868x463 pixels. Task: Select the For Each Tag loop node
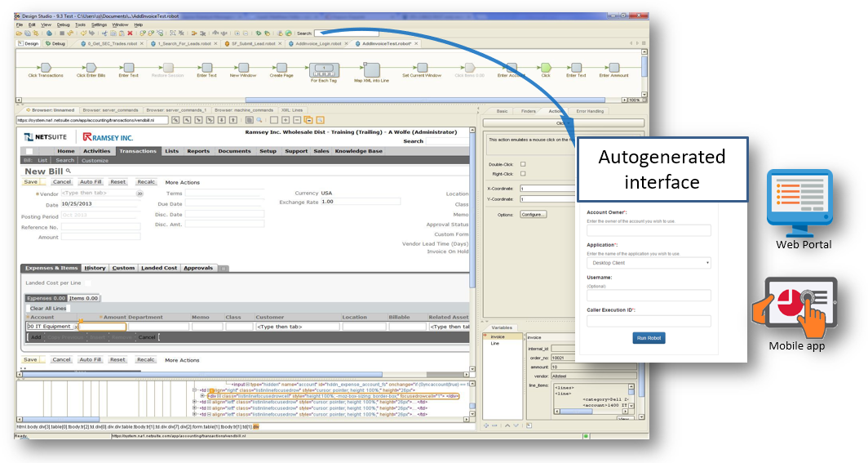(324, 69)
